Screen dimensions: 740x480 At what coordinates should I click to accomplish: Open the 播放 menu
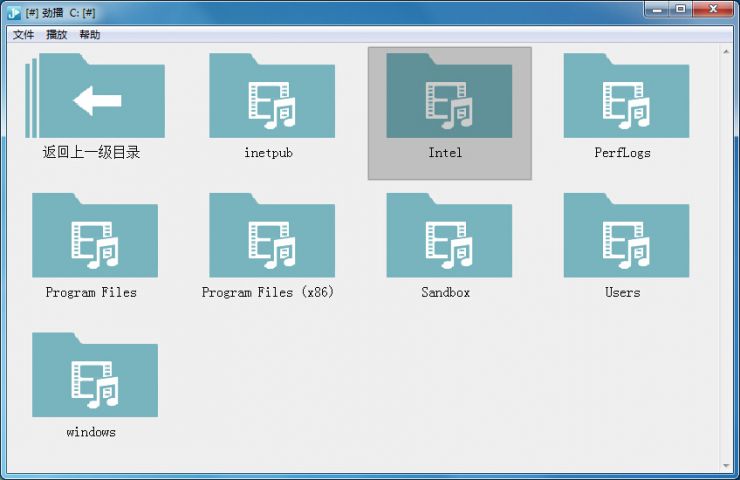tap(57, 35)
